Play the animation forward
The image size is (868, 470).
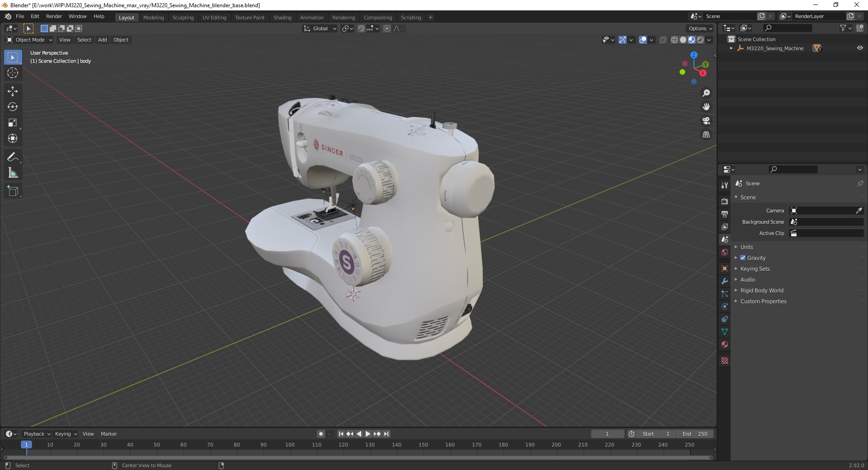(368, 434)
